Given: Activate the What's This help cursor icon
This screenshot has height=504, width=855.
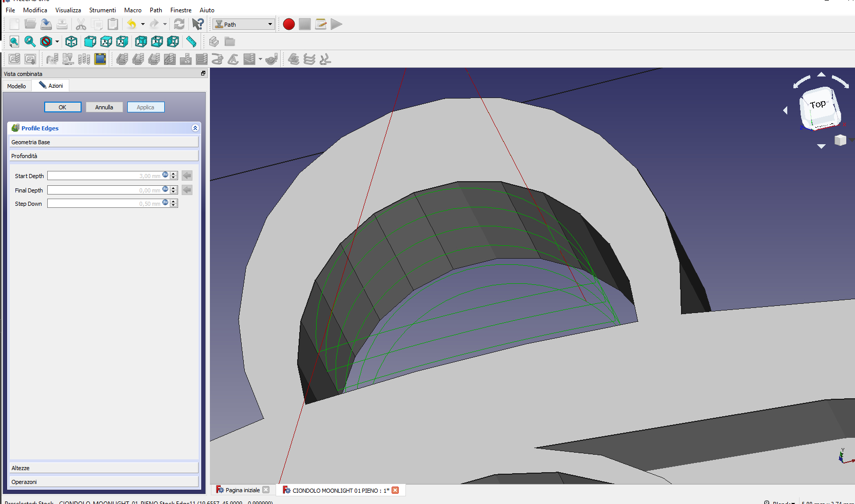Looking at the screenshot, I should 198,24.
